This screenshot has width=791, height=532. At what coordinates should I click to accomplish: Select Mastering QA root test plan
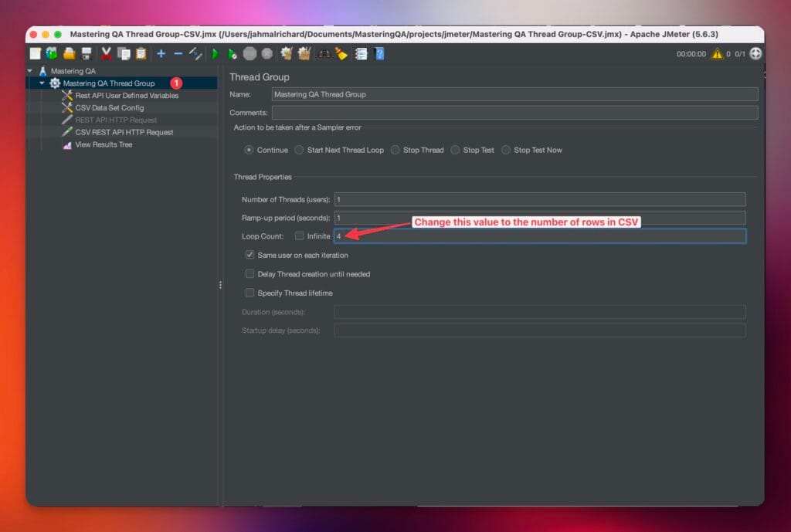pos(73,71)
